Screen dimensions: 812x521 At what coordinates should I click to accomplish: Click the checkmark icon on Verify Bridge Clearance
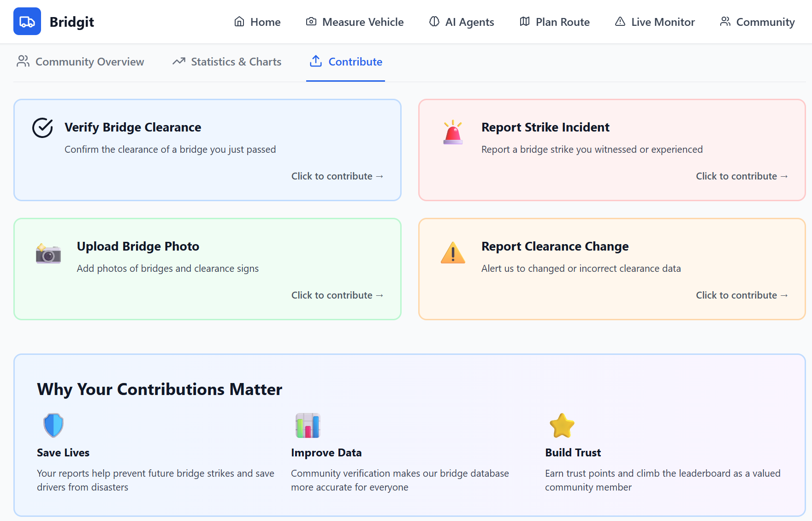tap(42, 128)
